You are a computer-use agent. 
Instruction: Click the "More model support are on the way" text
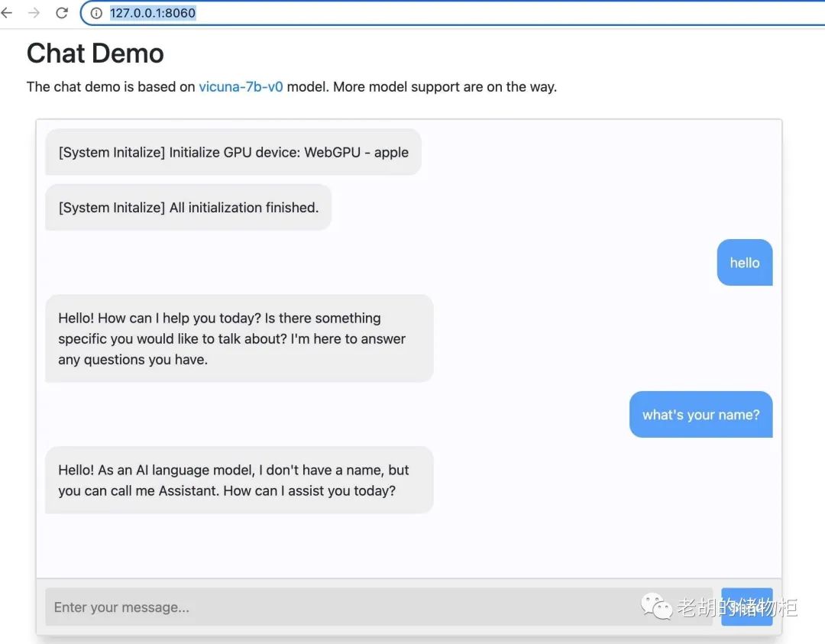[x=445, y=87]
